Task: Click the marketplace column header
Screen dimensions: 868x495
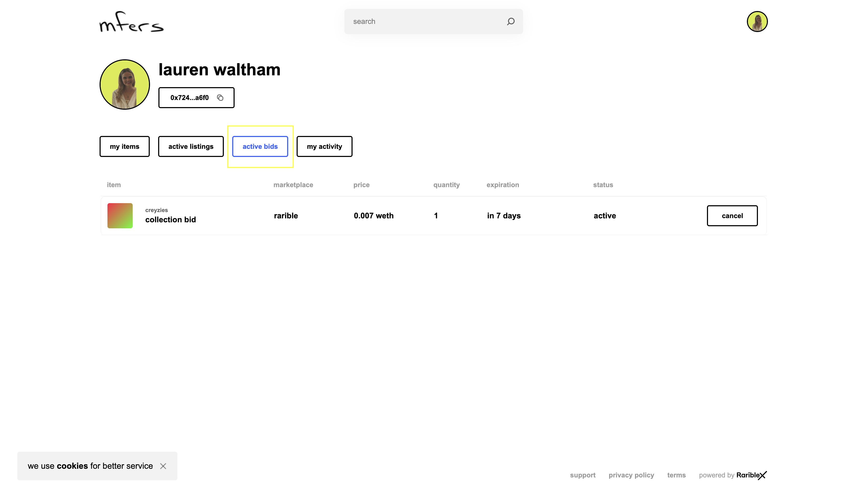Action: click(293, 185)
